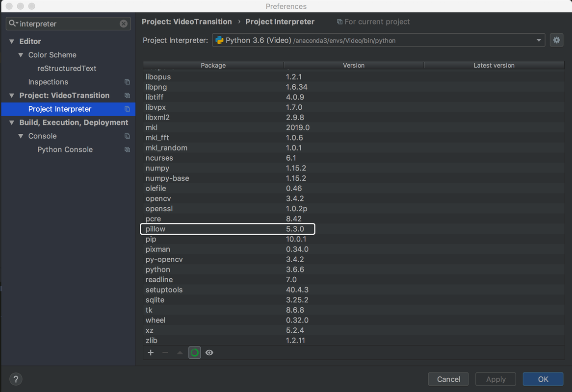Viewport: 572px width, 392px height.
Task: Toggle the Conda package management icon
Action: point(194,353)
